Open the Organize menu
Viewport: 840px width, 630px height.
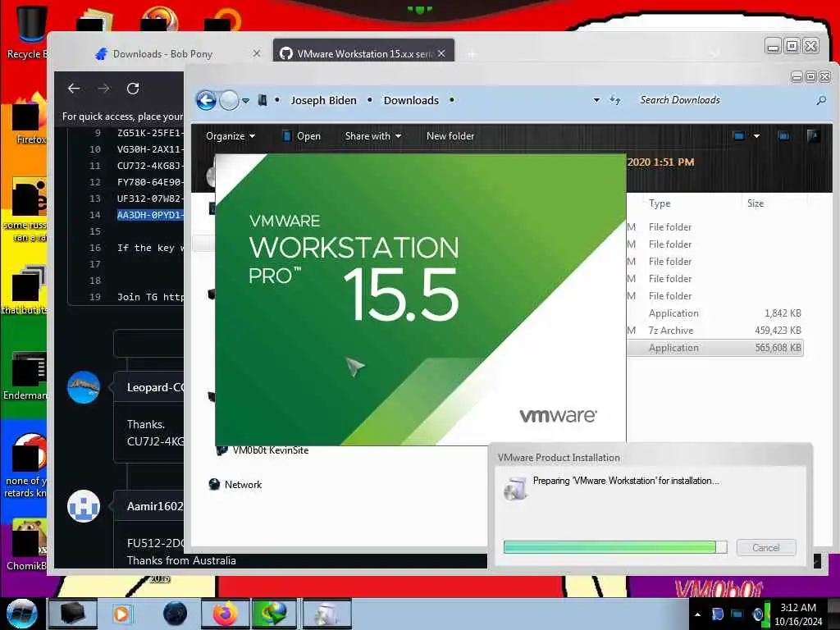point(231,136)
